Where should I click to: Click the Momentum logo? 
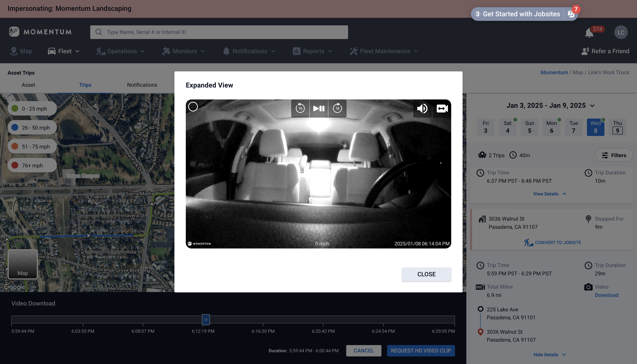[x=40, y=32]
